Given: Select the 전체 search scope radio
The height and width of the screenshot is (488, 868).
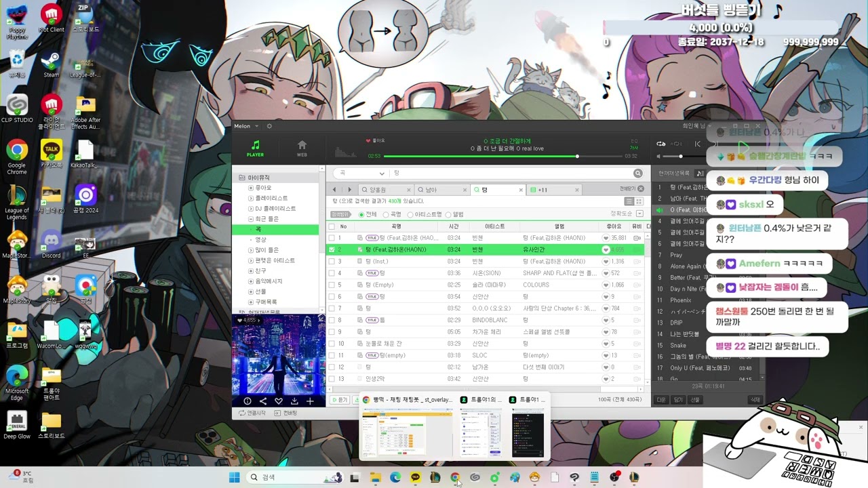Looking at the screenshot, I should (x=361, y=214).
